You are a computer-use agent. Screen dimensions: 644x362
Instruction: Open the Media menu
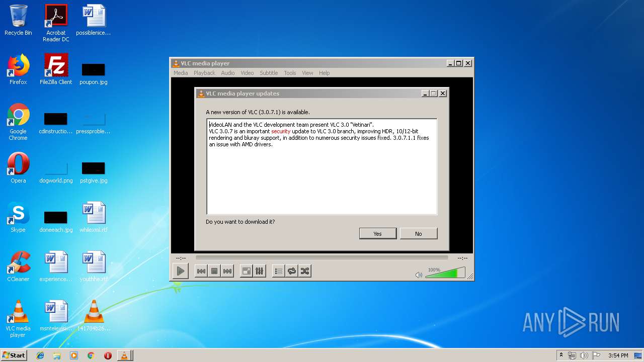tap(181, 73)
